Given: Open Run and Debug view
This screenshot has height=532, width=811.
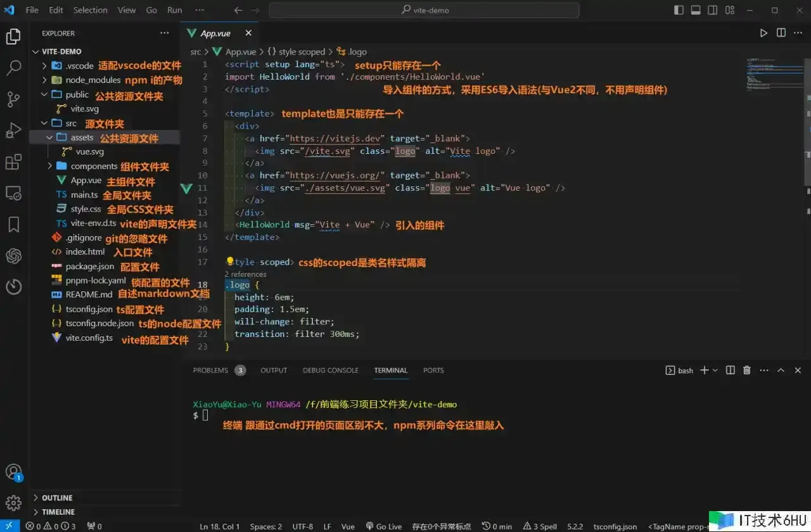Looking at the screenshot, I should tap(13, 130).
